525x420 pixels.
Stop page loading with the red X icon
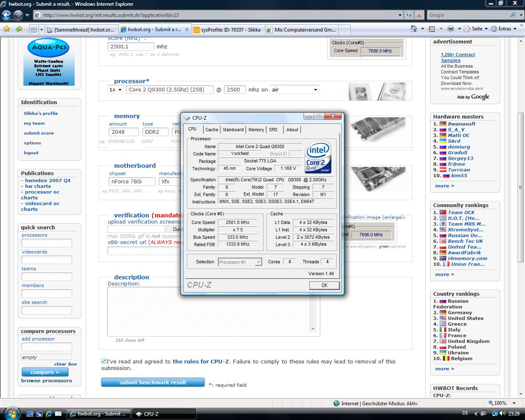coord(419,15)
